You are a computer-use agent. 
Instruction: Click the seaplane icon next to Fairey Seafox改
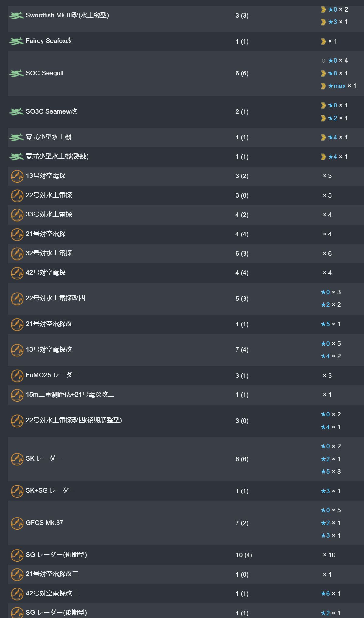(16, 41)
